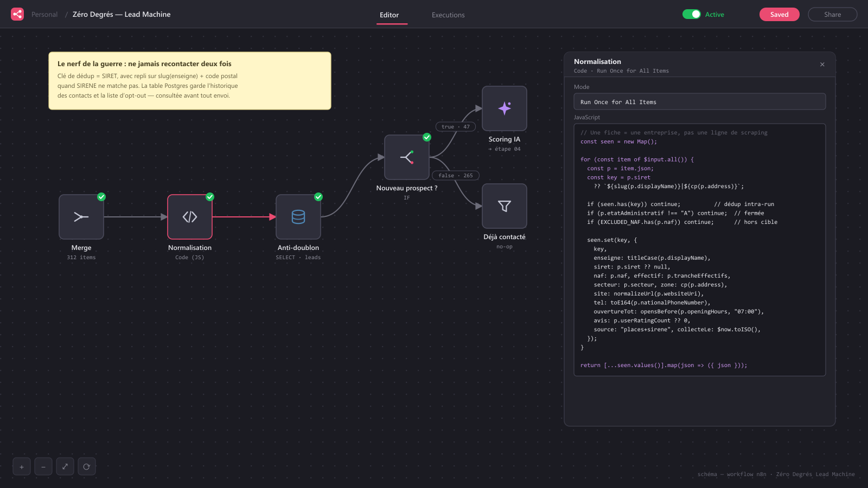The image size is (868, 488).
Task: Click the 312 items label under Merge
Action: click(81, 258)
